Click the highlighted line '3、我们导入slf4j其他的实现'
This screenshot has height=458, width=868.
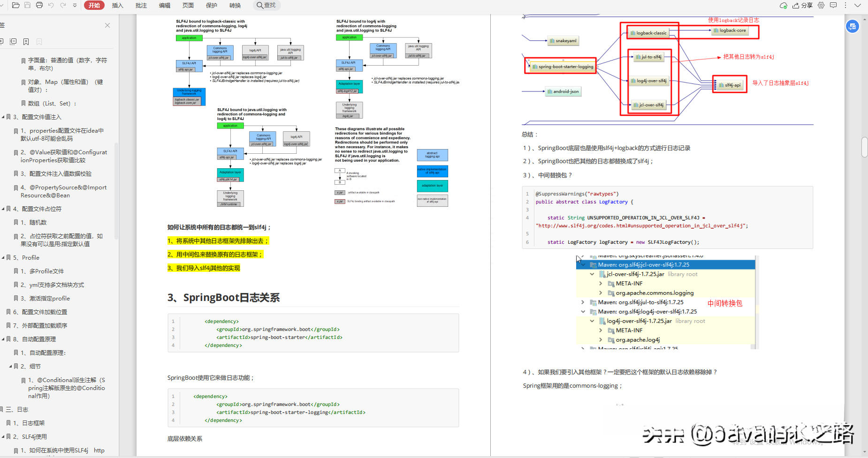(x=204, y=268)
